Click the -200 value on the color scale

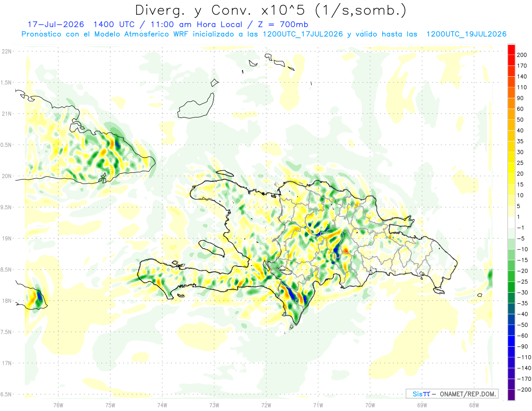(524, 390)
